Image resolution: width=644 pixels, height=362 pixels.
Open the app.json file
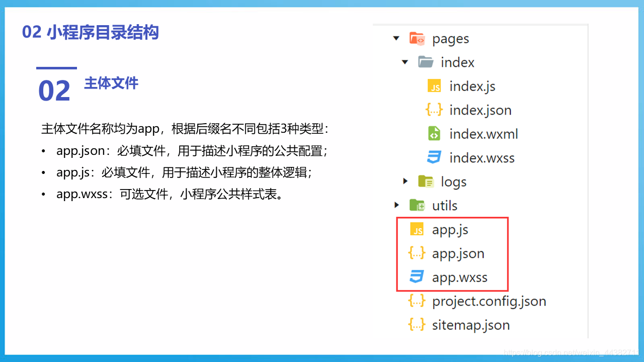click(458, 253)
